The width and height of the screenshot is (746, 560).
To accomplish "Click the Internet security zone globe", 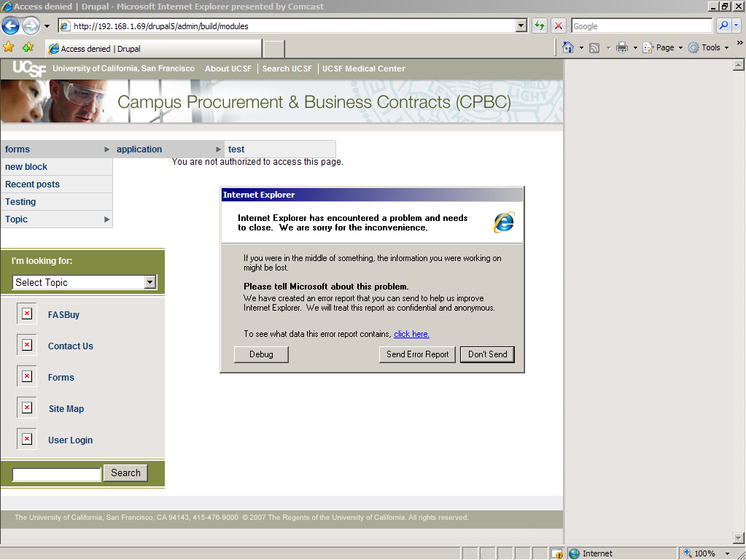I will [574, 553].
